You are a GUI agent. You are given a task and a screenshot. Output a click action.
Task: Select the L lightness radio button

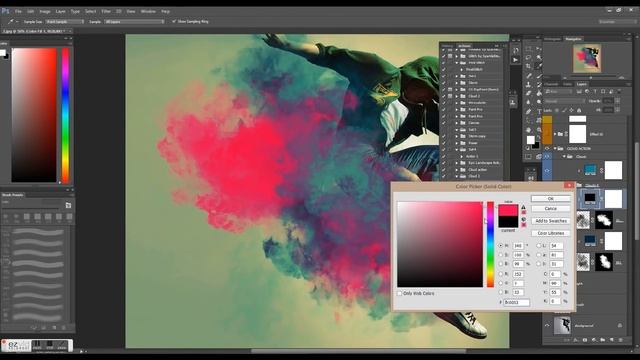(x=538, y=246)
